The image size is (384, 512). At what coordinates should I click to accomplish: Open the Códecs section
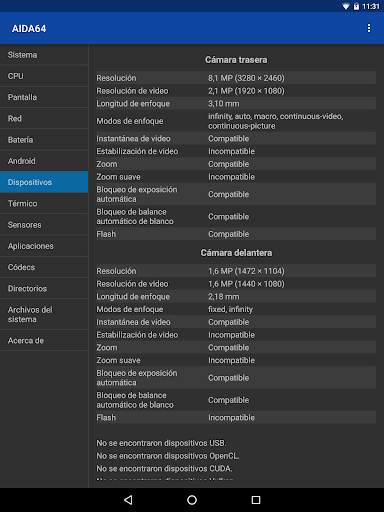click(x=44, y=267)
